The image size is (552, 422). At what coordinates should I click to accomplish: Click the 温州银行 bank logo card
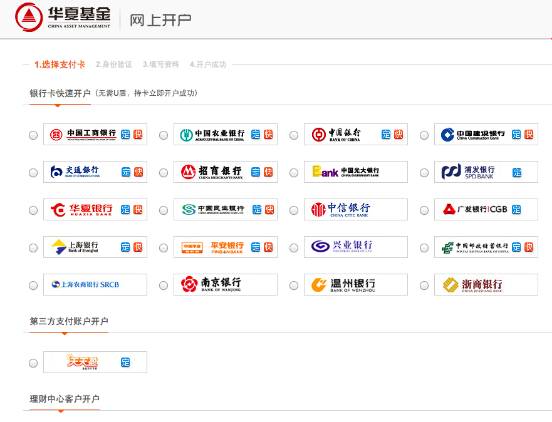[x=356, y=284]
